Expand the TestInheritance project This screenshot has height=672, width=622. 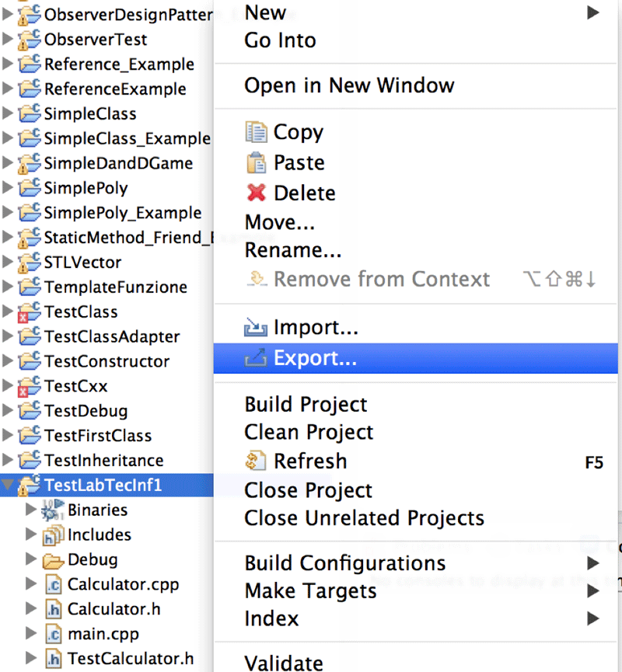(8, 461)
